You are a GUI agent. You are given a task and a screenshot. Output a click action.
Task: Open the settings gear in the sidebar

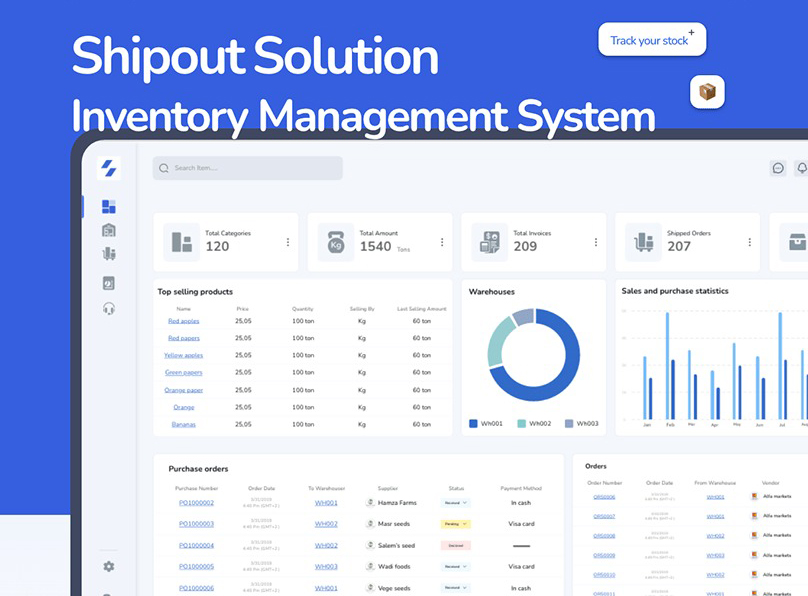tap(109, 566)
